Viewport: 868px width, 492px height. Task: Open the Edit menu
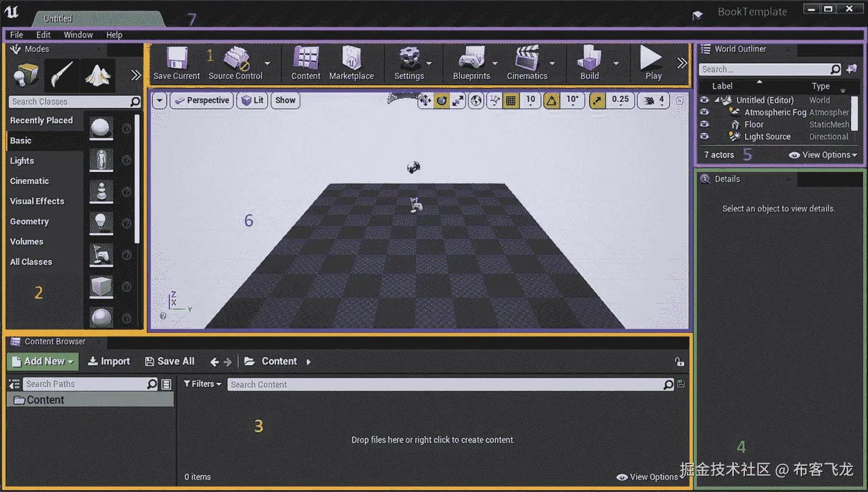43,35
